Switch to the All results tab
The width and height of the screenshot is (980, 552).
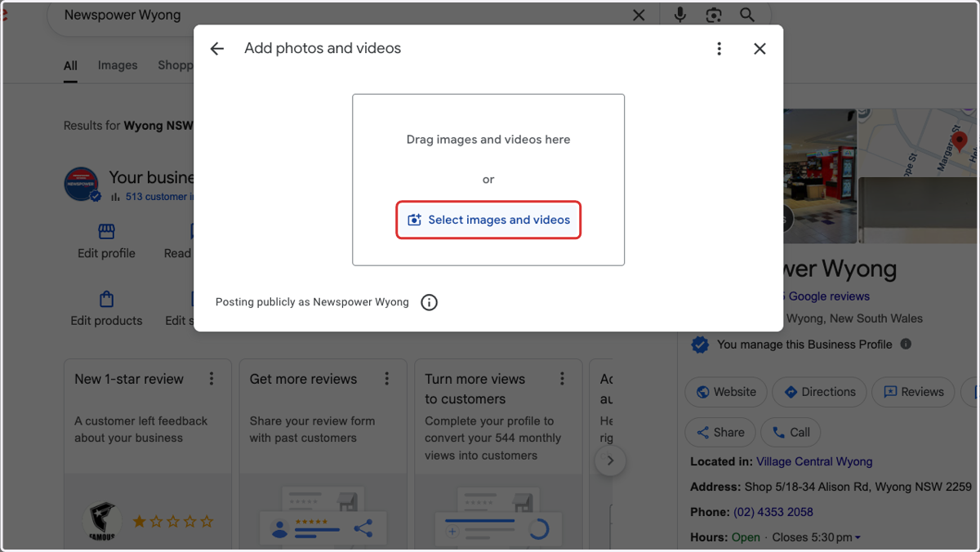70,66
